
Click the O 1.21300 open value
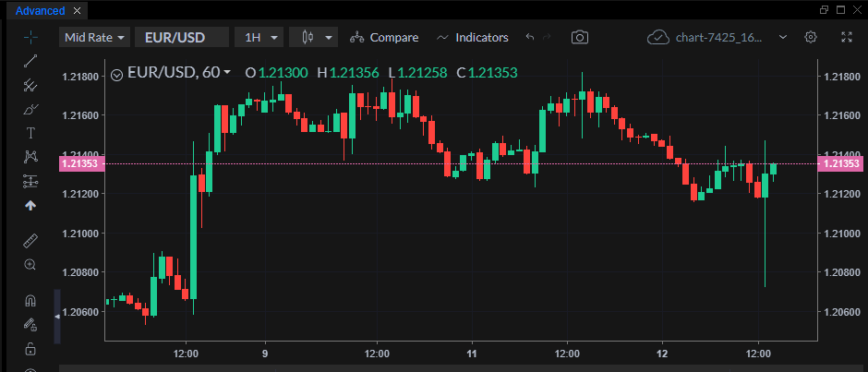click(276, 73)
